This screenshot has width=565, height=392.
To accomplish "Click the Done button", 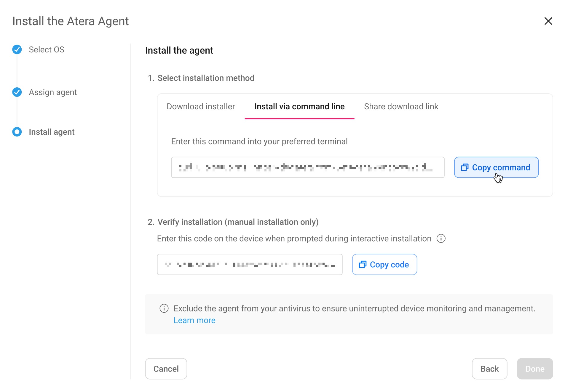I will pos(534,369).
